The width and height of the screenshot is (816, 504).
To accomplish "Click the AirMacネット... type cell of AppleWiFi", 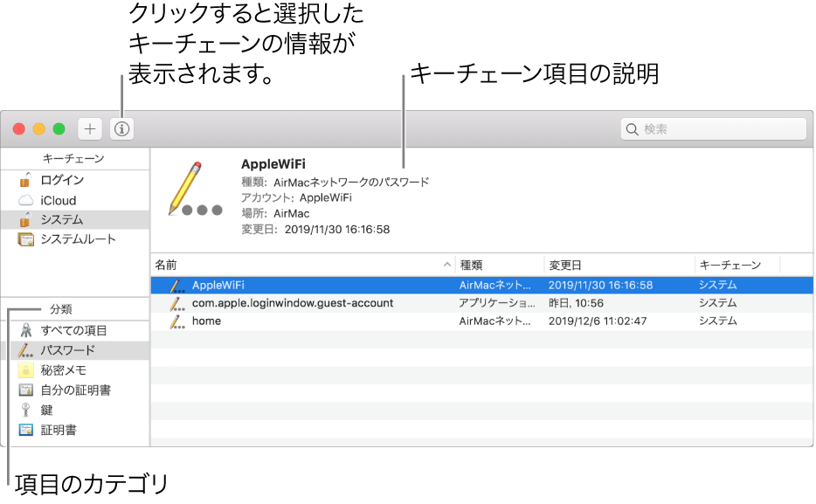I will 494,285.
